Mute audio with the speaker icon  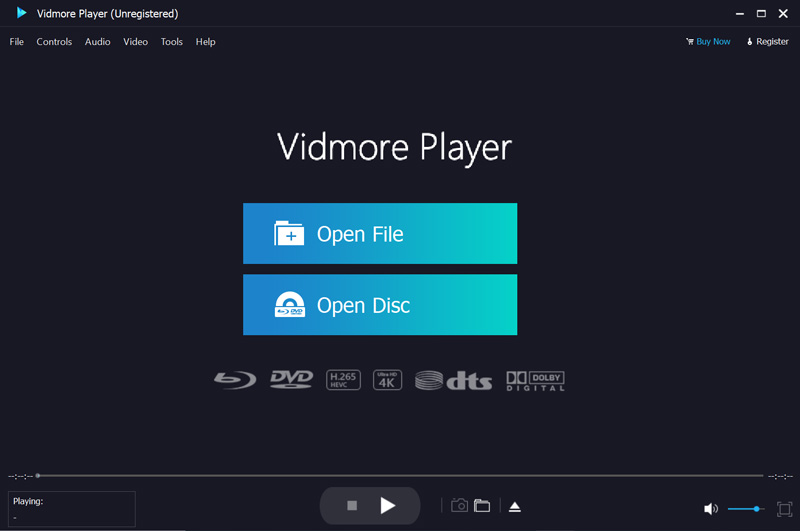coord(711,509)
